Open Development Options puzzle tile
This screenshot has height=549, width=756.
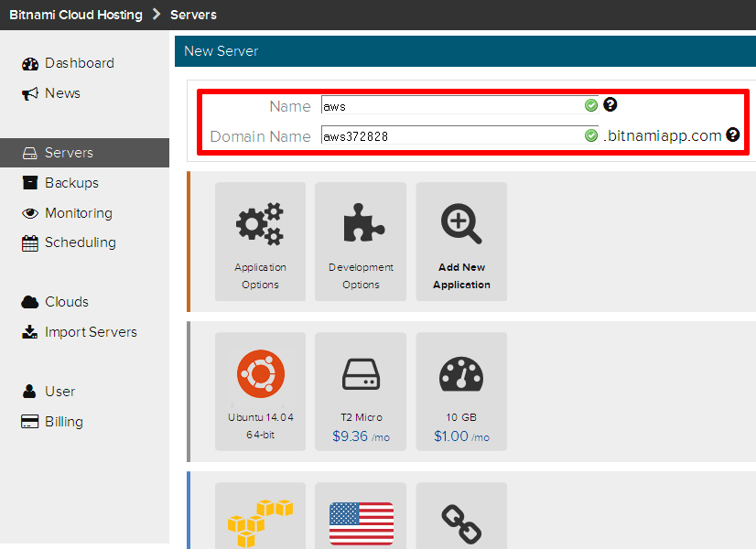pos(361,242)
